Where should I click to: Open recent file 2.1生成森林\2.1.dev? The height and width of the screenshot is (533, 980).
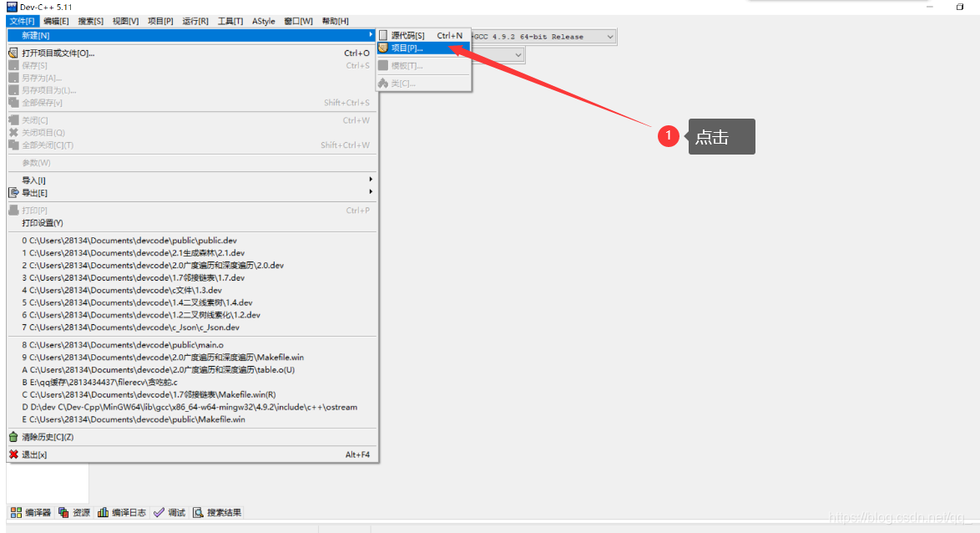[191, 253]
